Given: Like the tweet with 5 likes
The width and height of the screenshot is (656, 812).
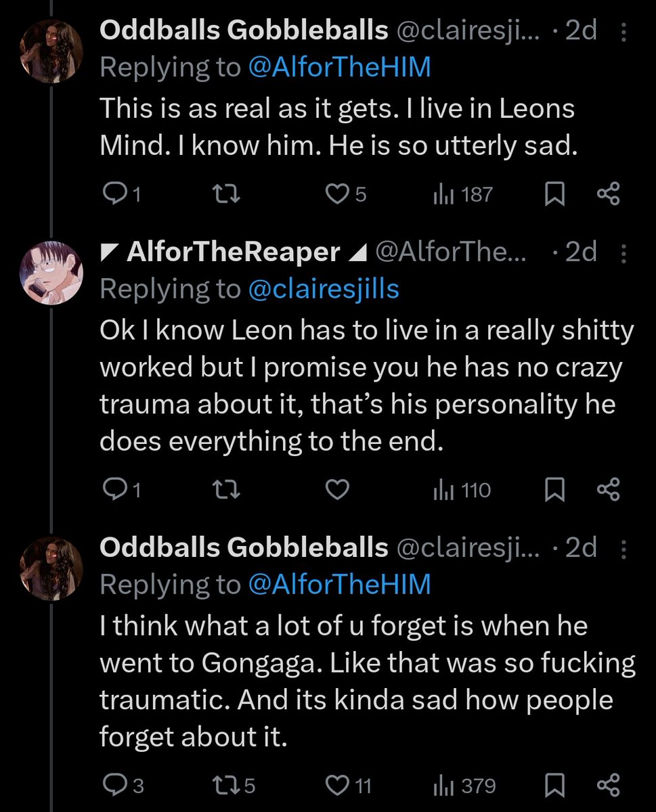Looking at the screenshot, I should coord(336,196).
